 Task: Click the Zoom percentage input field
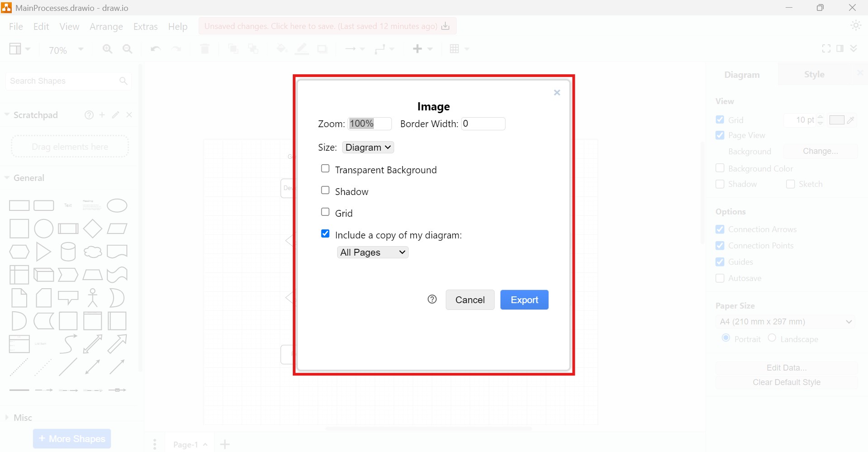[370, 124]
